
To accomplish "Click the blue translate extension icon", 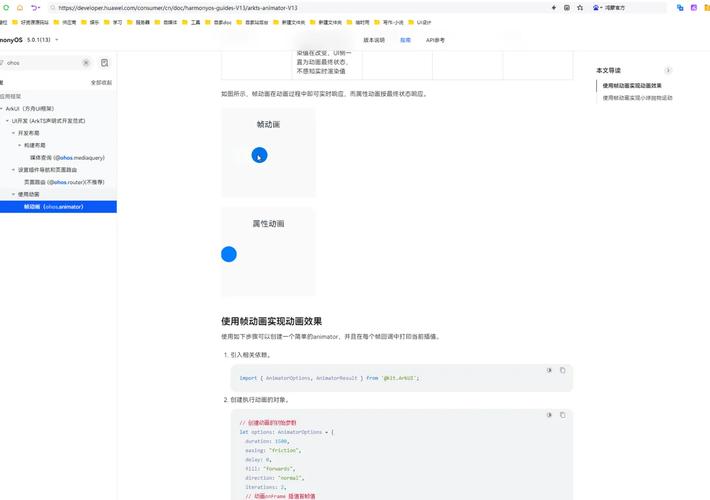I will (x=680, y=8).
